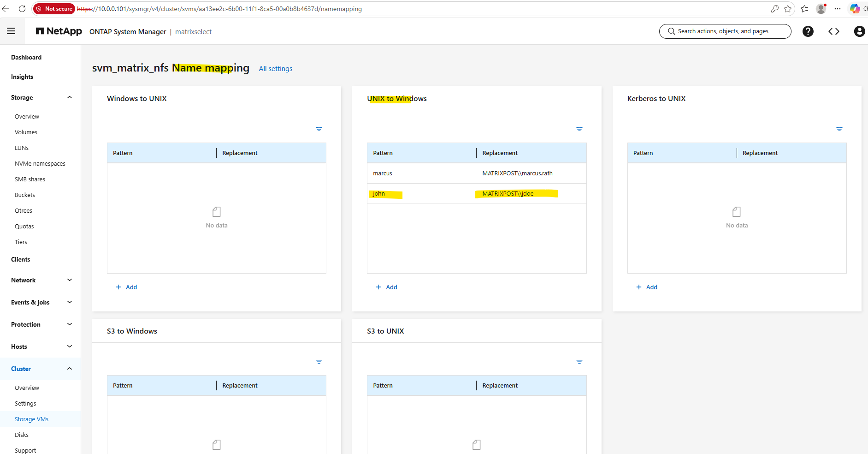
Task: Collapse the Cluster sidebar section
Action: click(x=70, y=369)
